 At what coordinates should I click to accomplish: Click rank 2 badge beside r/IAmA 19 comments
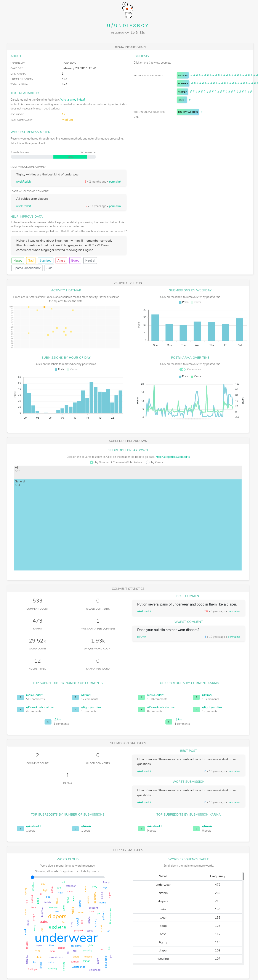196,697
